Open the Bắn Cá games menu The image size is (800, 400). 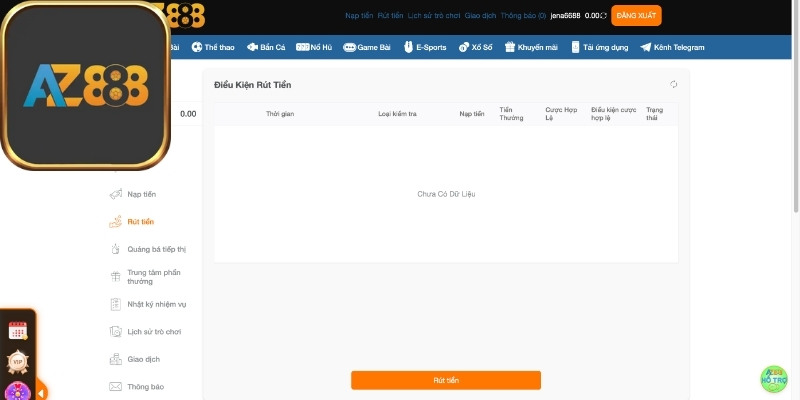[266, 47]
